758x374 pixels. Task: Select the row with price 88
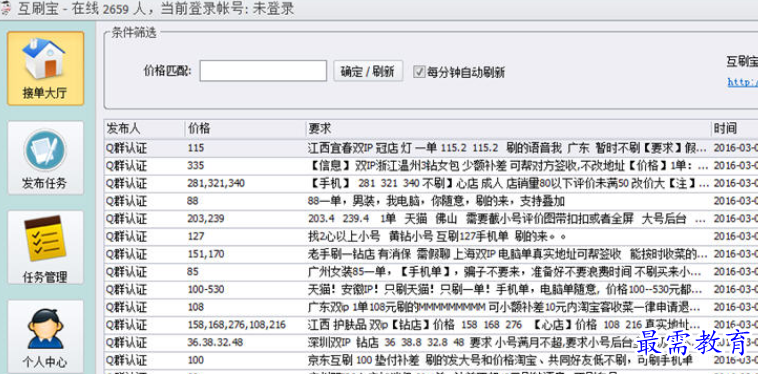(431, 201)
